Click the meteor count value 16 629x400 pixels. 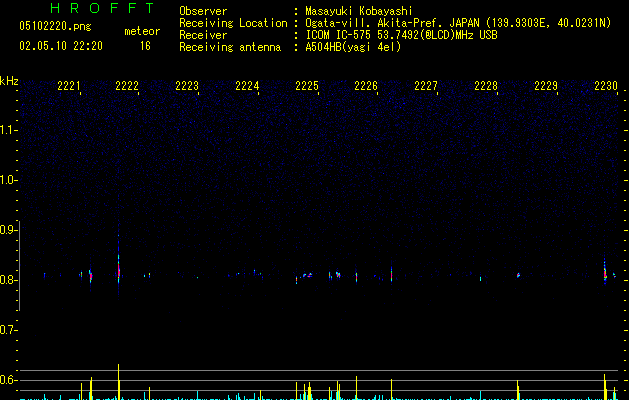point(145,46)
